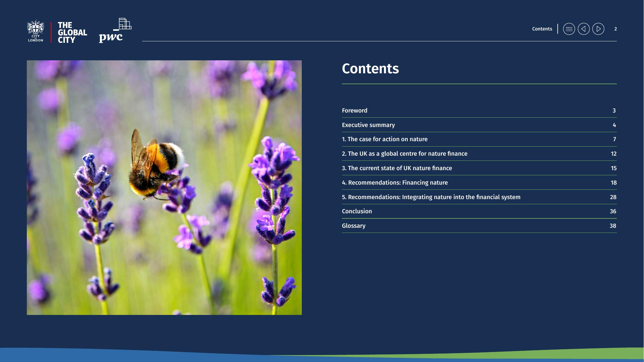The height and width of the screenshot is (362, 644).
Task: Open the Executive summary entry
Action: (368, 125)
